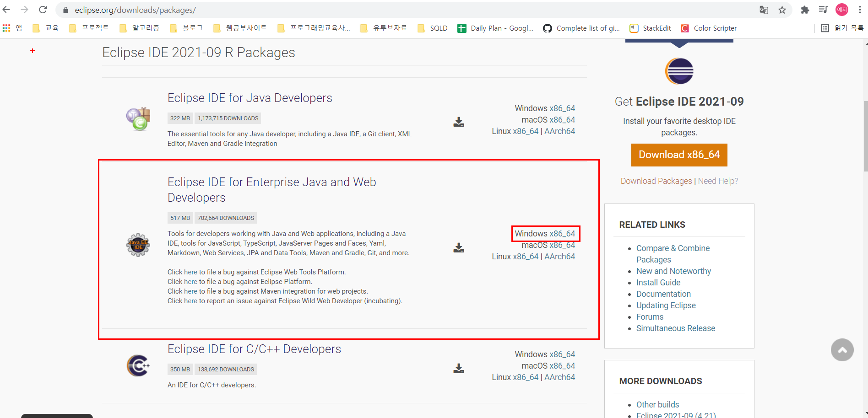Go back with the browser back arrow
868x418 pixels.
click(6, 10)
